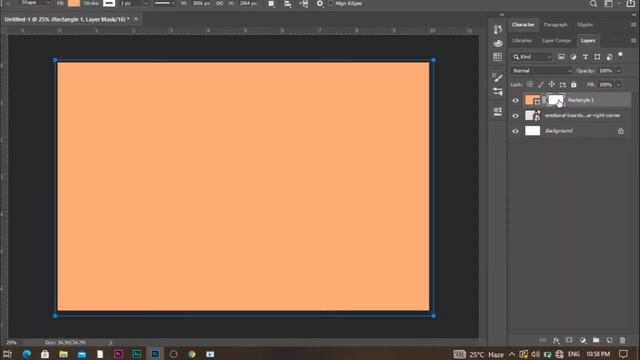The width and height of the screenshot is (640, 360).
Task: Open the Fill color swatch in options bar
Action: (74, 3)
